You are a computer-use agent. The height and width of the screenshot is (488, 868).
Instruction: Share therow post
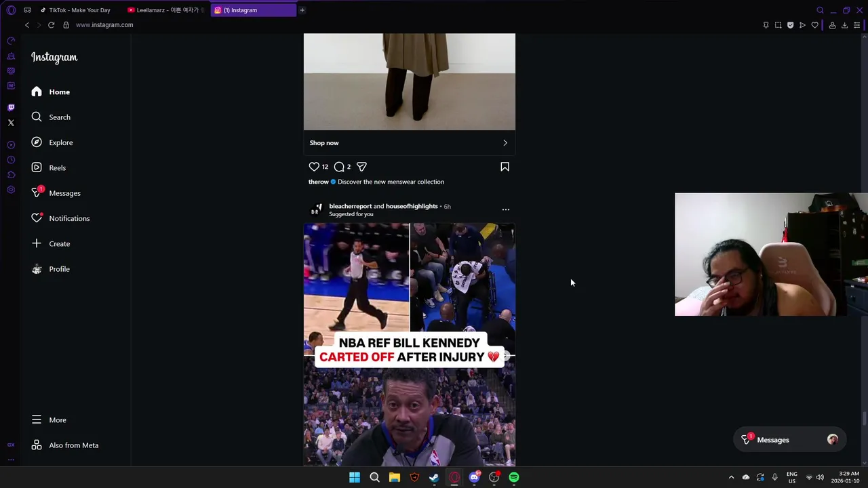361,167
